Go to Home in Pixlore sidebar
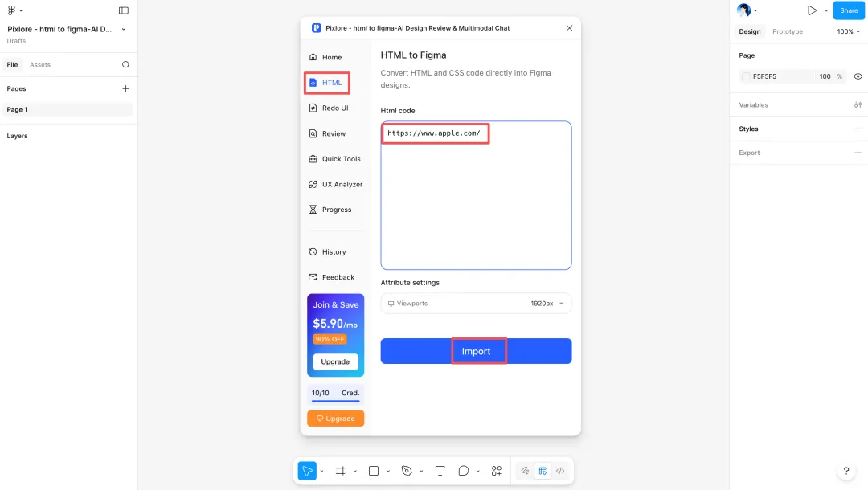This screenshot has width=868, height=490. pos(326,57)
